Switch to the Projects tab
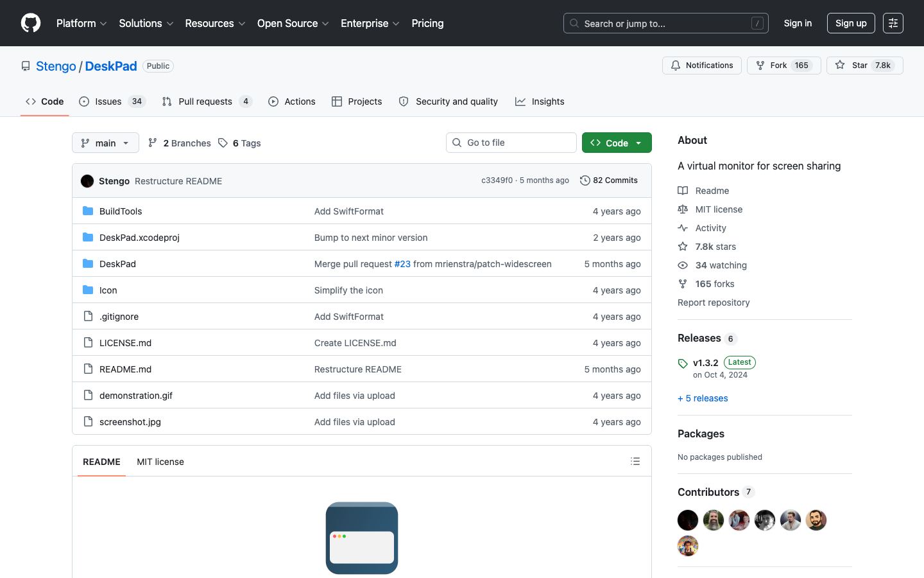924x578 pixels. tap(357, 101)
